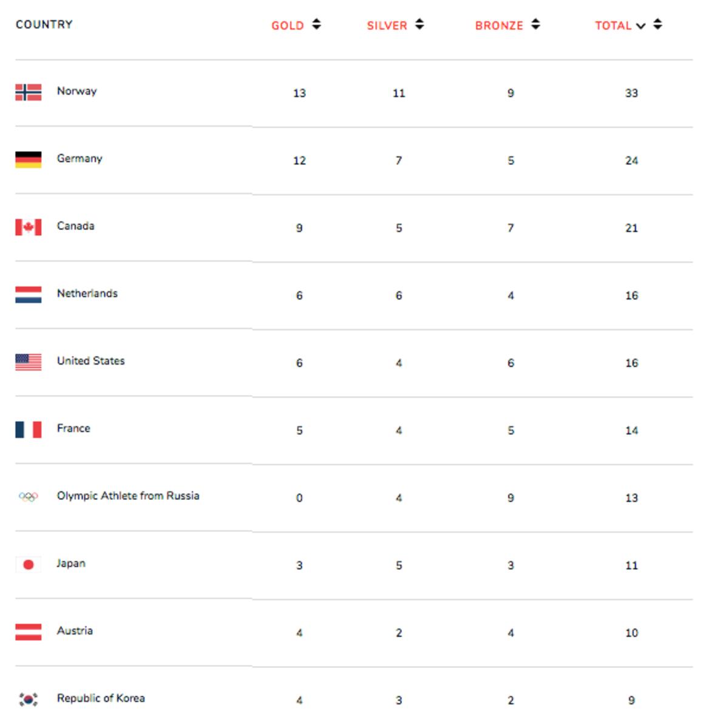Select the BRONZE column header label
Screen dimensions: 706x728
coord(500,25)
